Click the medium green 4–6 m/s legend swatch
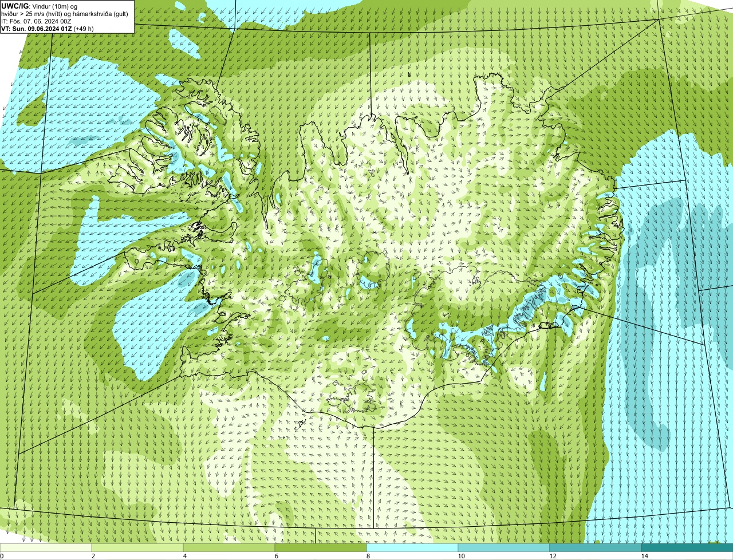This screenshot has height=560, width=733. pos(229,547)
